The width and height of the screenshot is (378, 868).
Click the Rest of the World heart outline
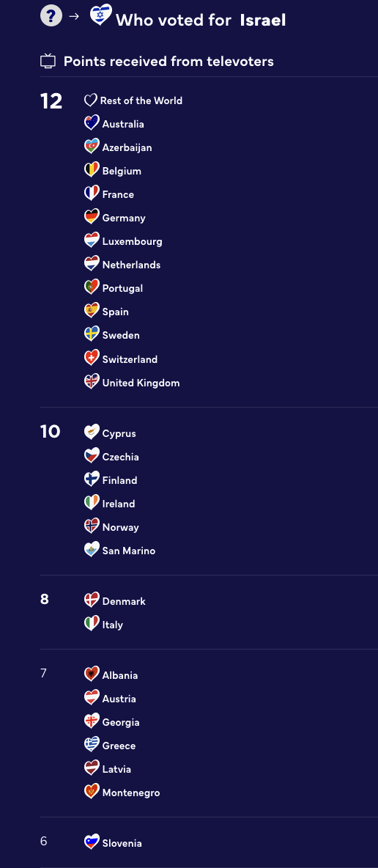(x=91, y=100)
